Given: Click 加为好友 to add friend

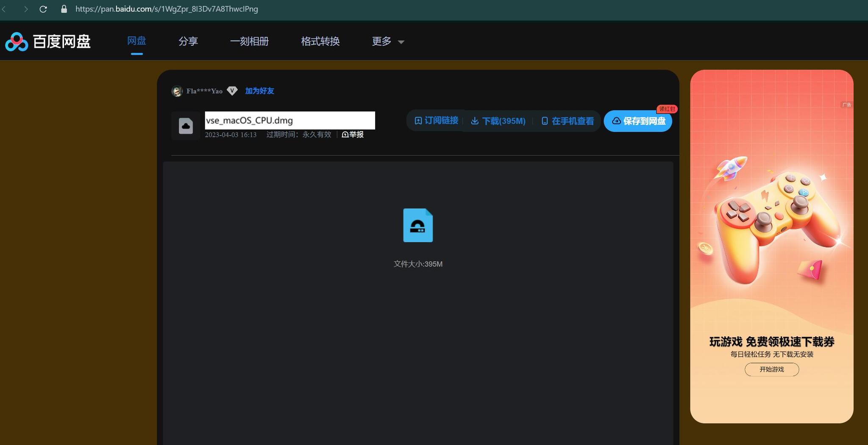Looking at the screenshot, I should click(x=259, y=91).
